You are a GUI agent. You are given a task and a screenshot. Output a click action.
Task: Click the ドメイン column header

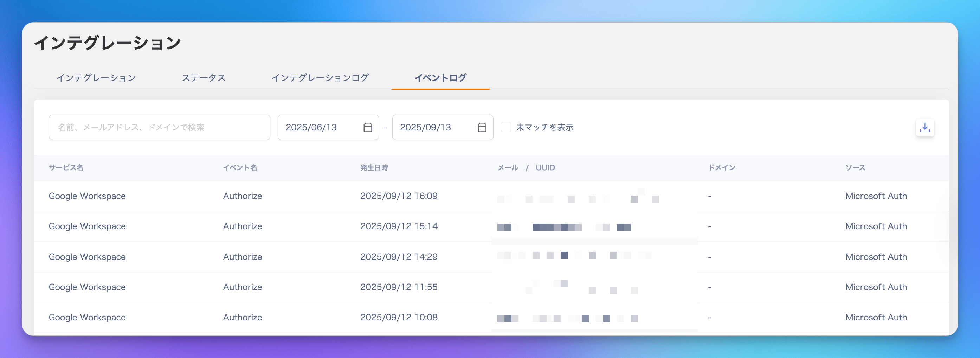tap(722, 167)
